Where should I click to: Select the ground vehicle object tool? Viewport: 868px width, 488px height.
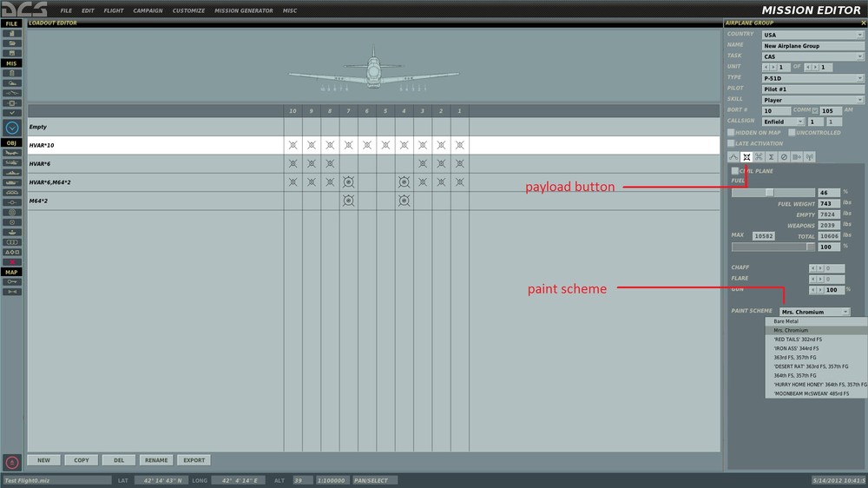pos(11,183)
